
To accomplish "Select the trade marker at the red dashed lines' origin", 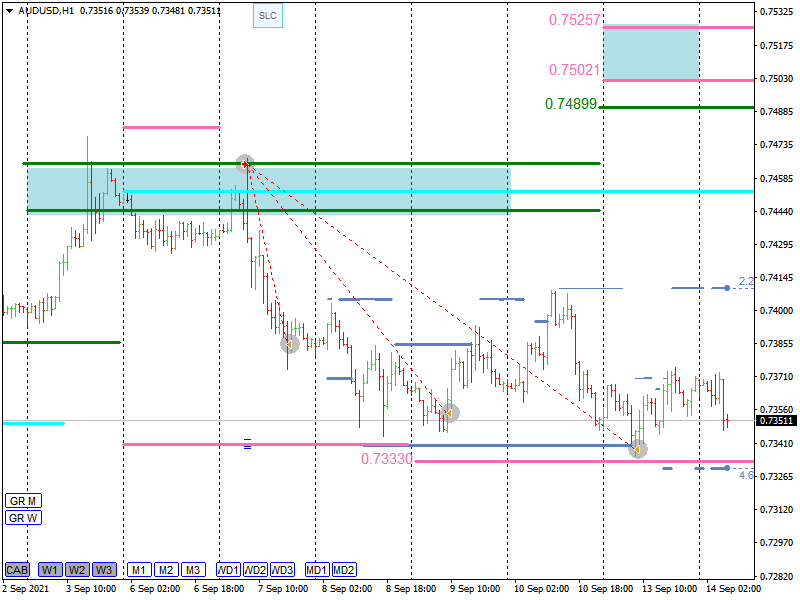I will tap(245, 163).
